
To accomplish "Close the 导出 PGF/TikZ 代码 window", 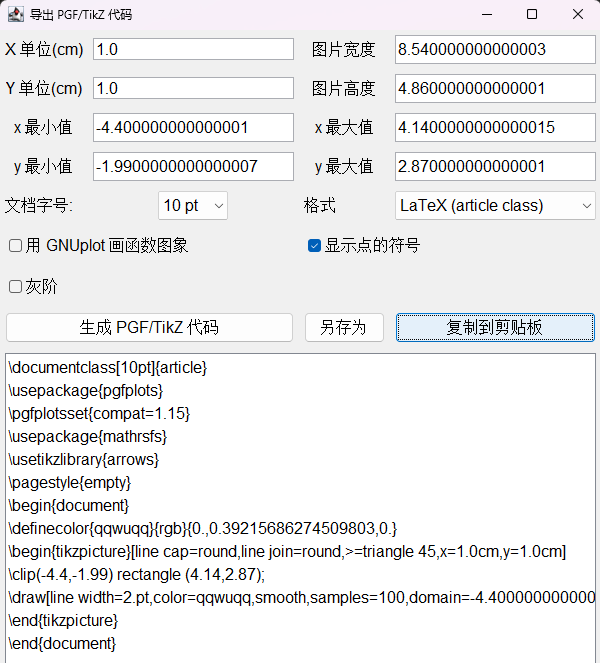I will coord(578,15).
